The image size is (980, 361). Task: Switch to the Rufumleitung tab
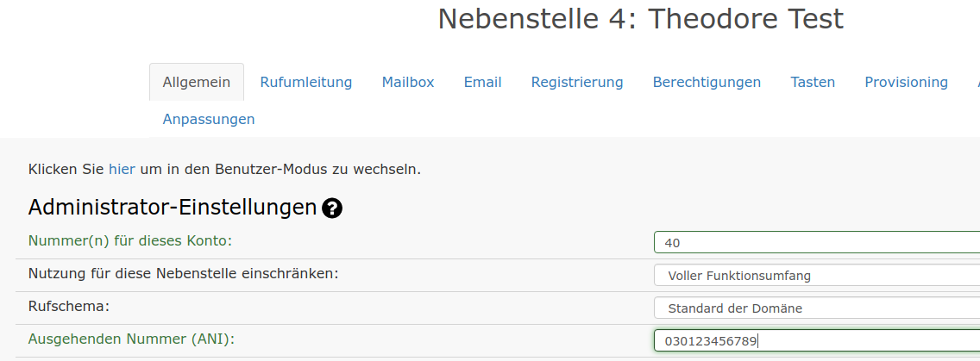point(306,83)
